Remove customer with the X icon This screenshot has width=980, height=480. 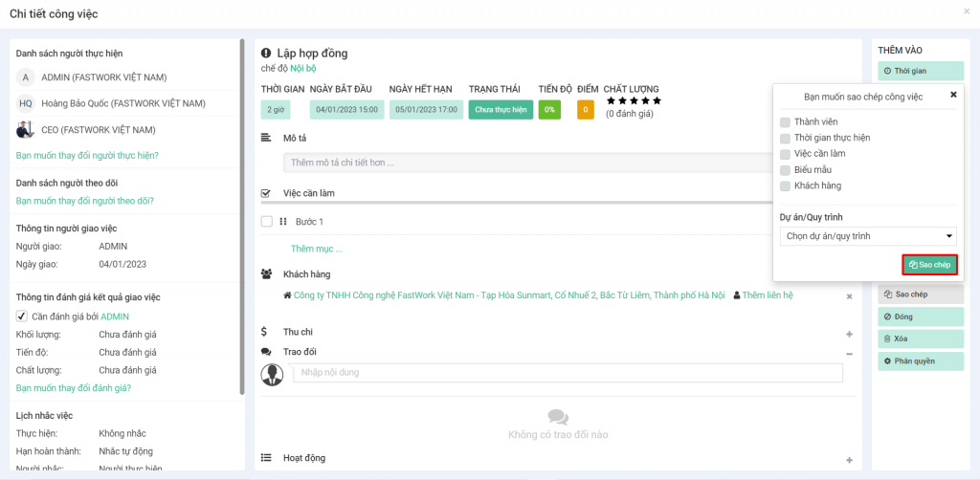click(x=849, y=296)
